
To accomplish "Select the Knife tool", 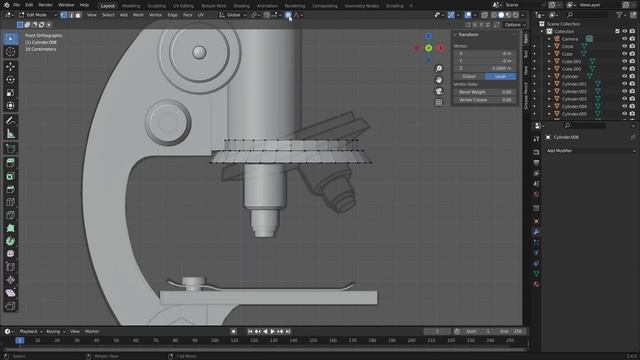I will (11, 215).
